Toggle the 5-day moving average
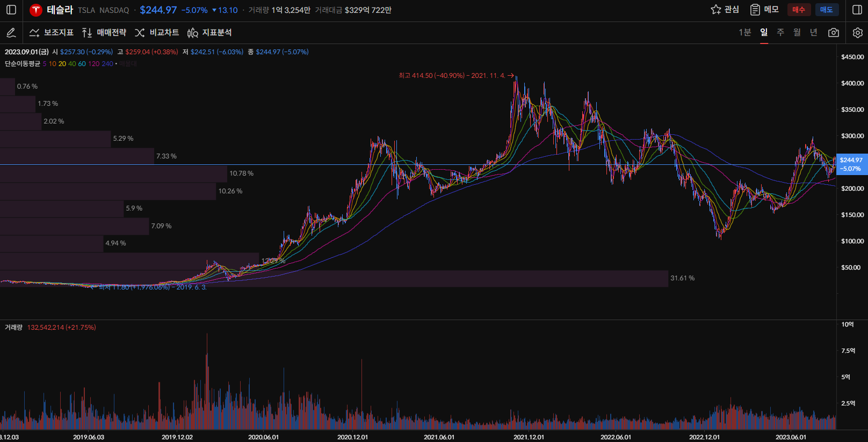Image resolution: width=868 pixels, height=442 pixels. [45, 64]
